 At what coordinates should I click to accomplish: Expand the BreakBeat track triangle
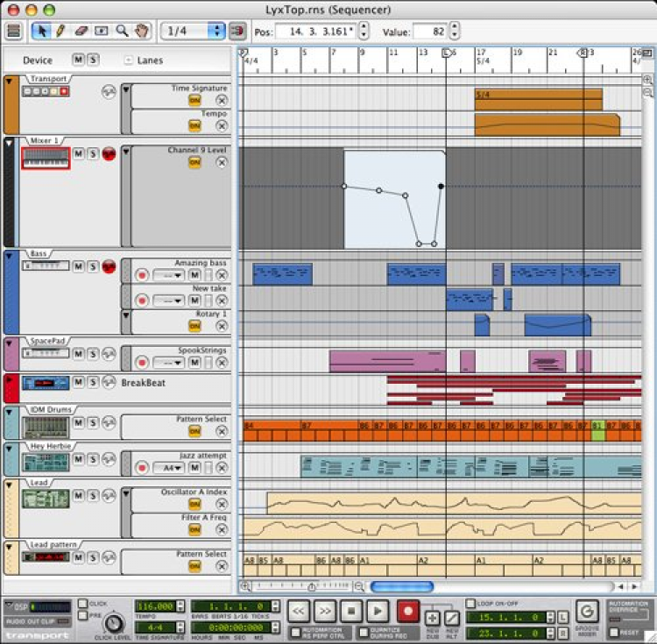10,379
